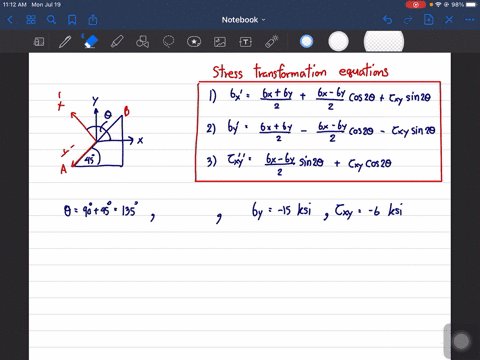Viewport: 480px width, 360px height.
Task: Select the Image insert tool
Action: 220,42
